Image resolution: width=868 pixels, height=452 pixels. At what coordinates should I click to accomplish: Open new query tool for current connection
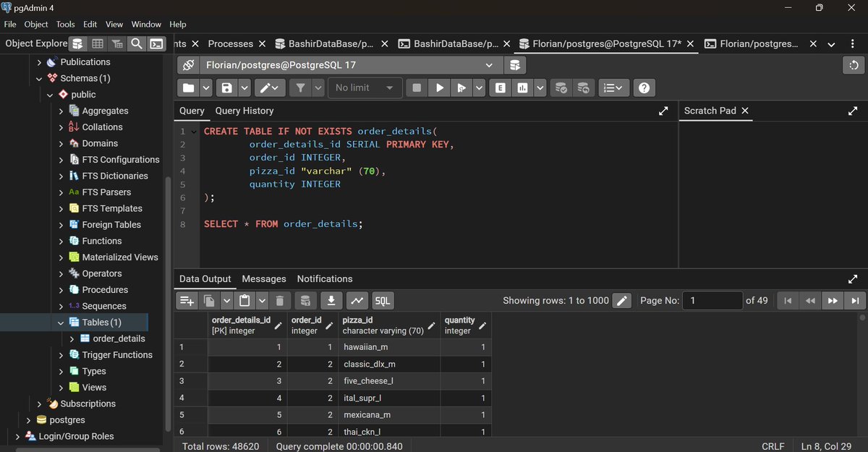(x=515, y=65)
